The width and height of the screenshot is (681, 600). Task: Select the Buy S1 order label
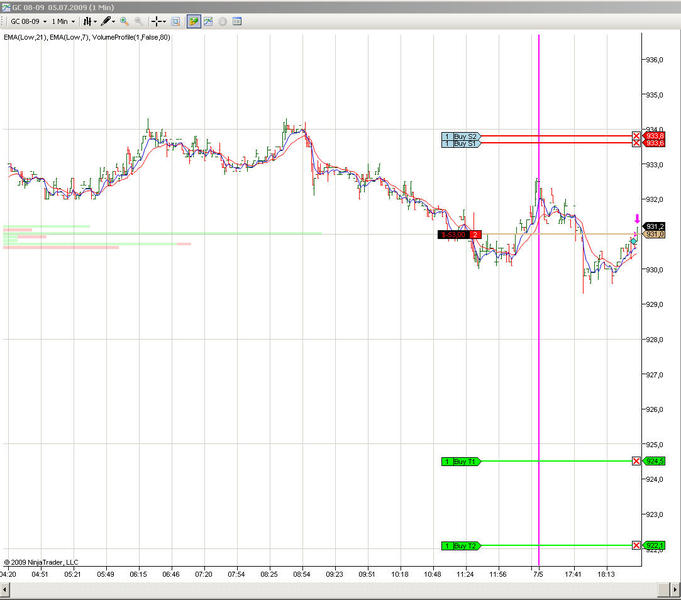461,143
